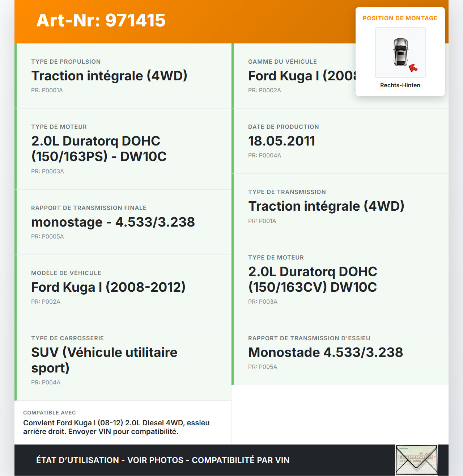
Task: Click the Traction intégrale value under Type de transmission
Action: tap(326, 206)
